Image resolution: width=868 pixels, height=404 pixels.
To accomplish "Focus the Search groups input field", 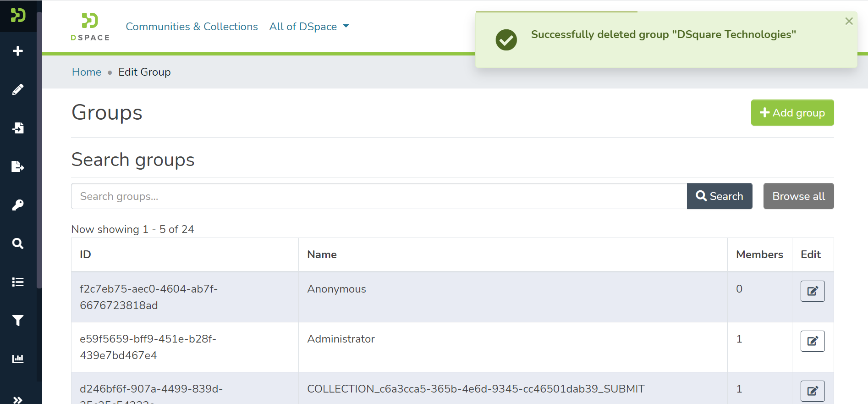I will [x=379, y=196].
